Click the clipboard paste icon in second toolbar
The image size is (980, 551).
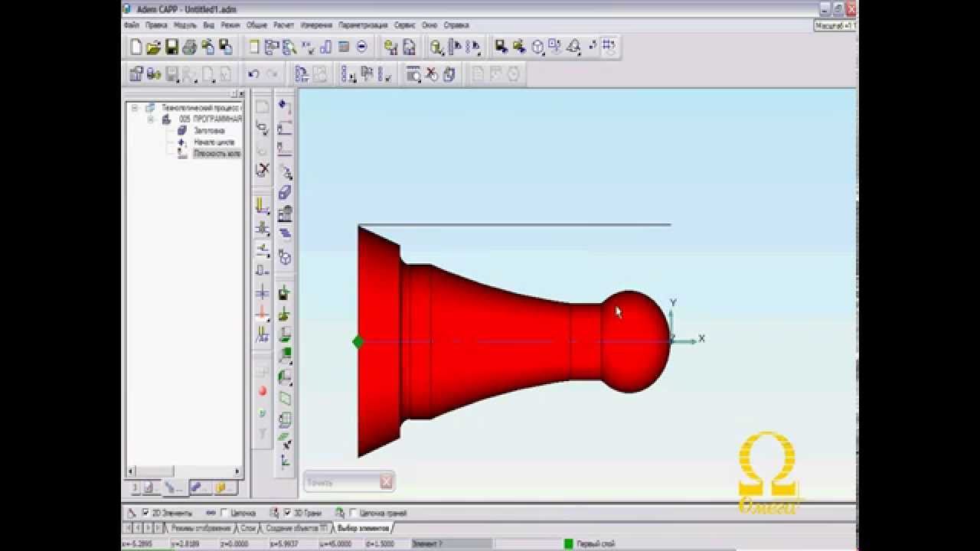[x=449, y=74]
